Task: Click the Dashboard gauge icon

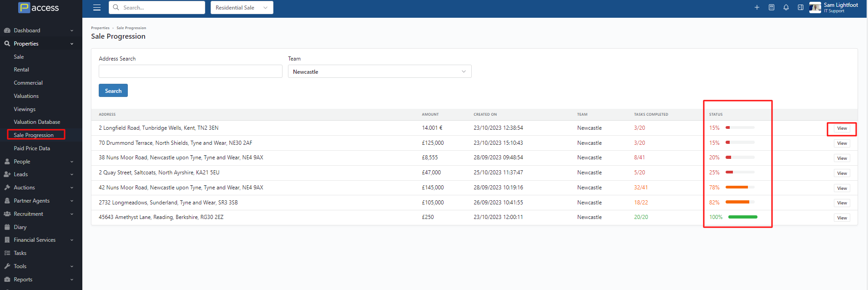Action: (x=7, y=31)
